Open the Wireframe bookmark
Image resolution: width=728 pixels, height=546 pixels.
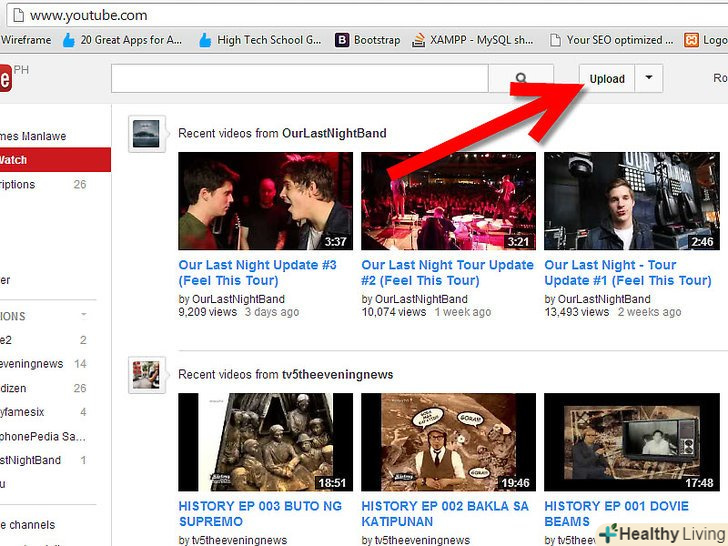coord(26,40)
